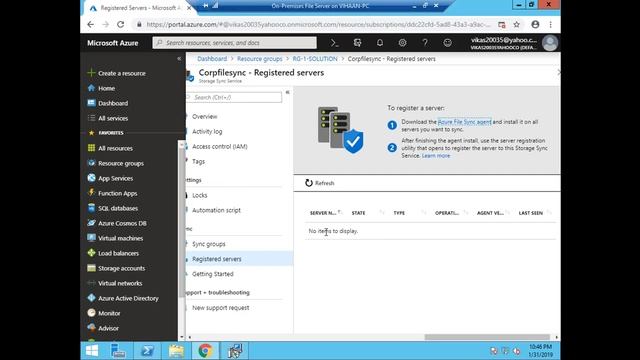Image resolution: width=640 pixels, height=360 pixels.
Task: Click the Home icon in the Azure sidebar
Action: coord(91,88)
